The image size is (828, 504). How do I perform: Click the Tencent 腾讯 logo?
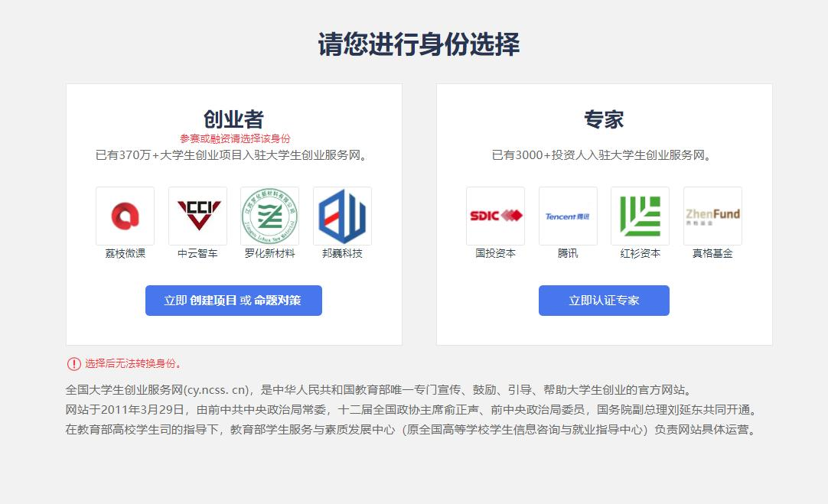pos(568,216)
